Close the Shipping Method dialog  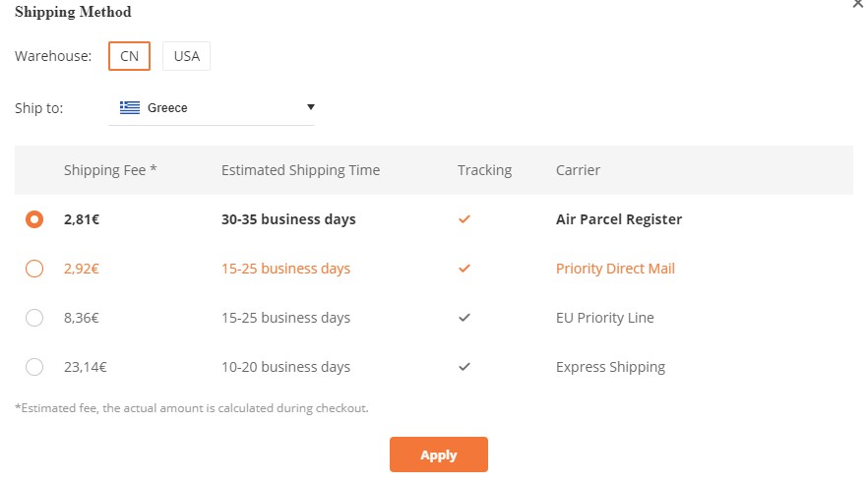pos(858,4)
